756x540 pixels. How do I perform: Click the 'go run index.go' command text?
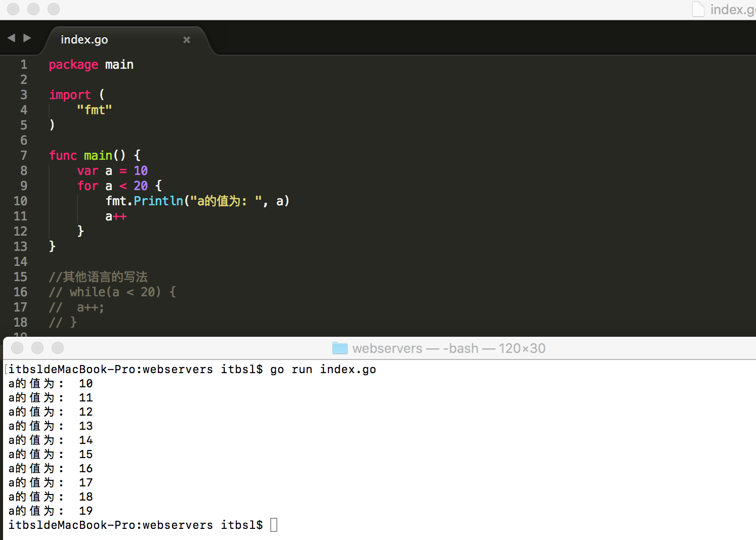coord(323,370)
